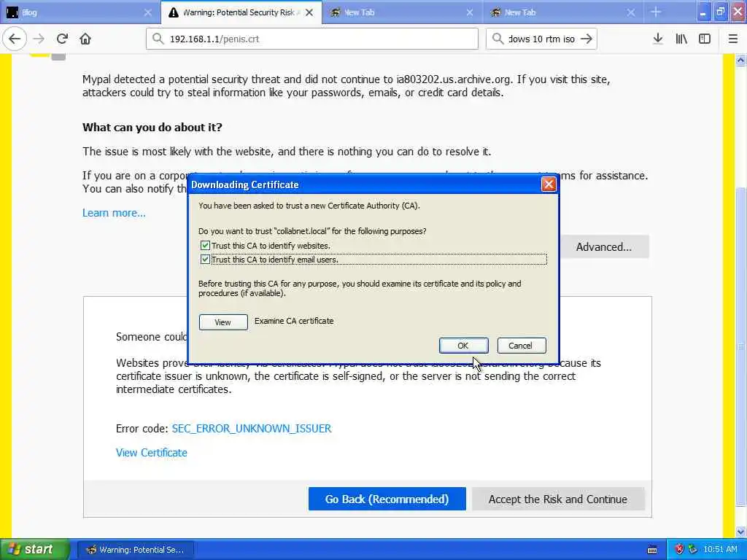Screen dimensions: 747x560
Task: Select Warning: Potential Se... taskbar button
Action: click(136, 550)
